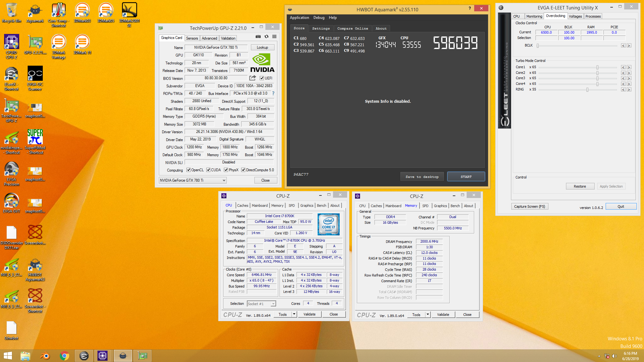Open the Application menu in Aquamark
This screenshot has height=362, width=644.
(x=299, y=18)
